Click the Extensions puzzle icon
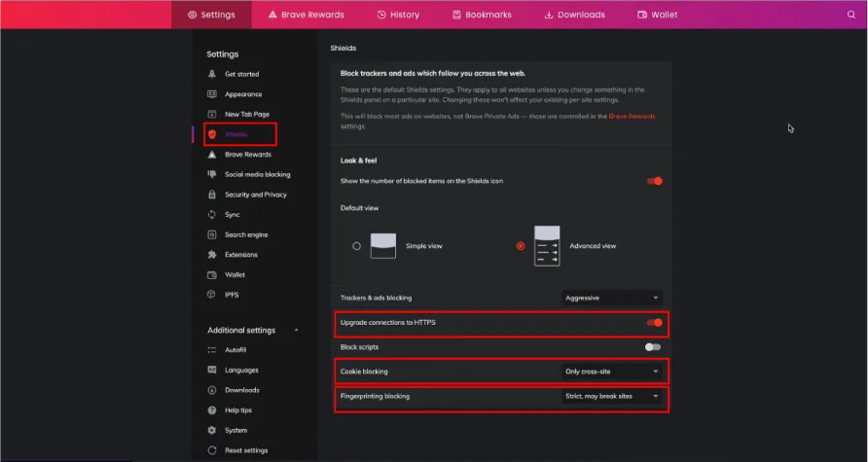This screenshot has width=868, height=462. point(212,255)
